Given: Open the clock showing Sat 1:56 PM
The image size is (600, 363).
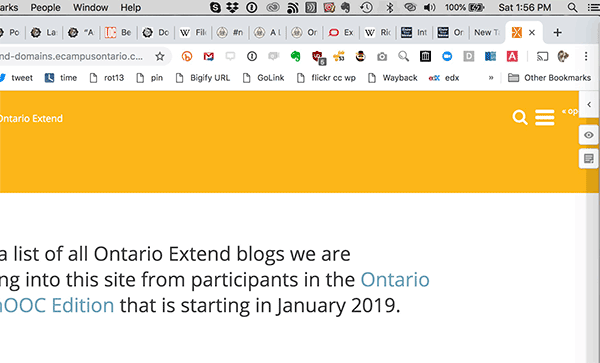Looking at the screenshot, I should [x=525, y=7].
